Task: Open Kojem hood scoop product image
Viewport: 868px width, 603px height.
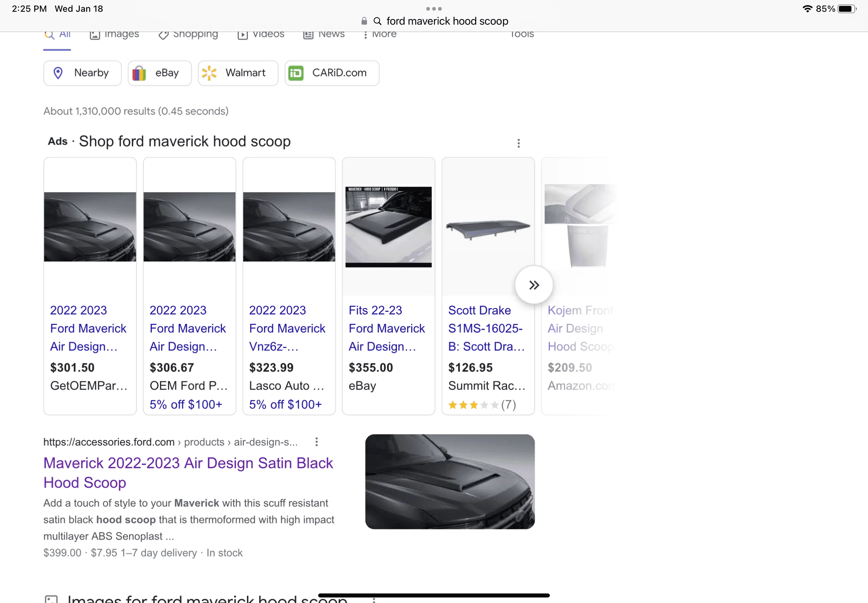Action: pos(580,226)
